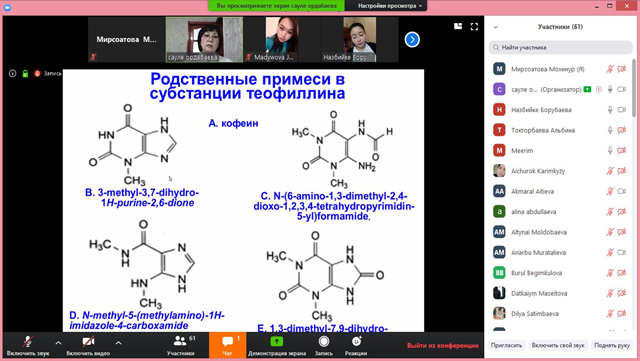Screen dimensions: 640x361
Task: Expand video options arrow beside camera
Action: [x=118, y=343]
